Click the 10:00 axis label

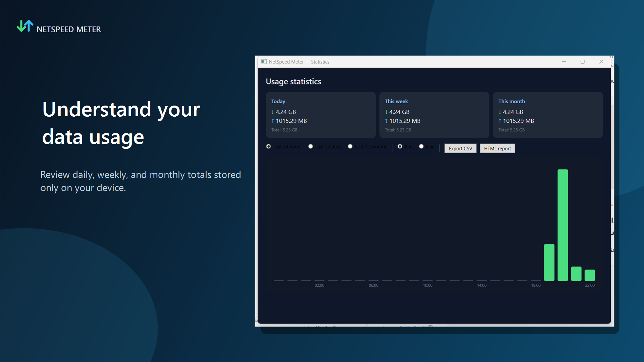tap(428, 285)
